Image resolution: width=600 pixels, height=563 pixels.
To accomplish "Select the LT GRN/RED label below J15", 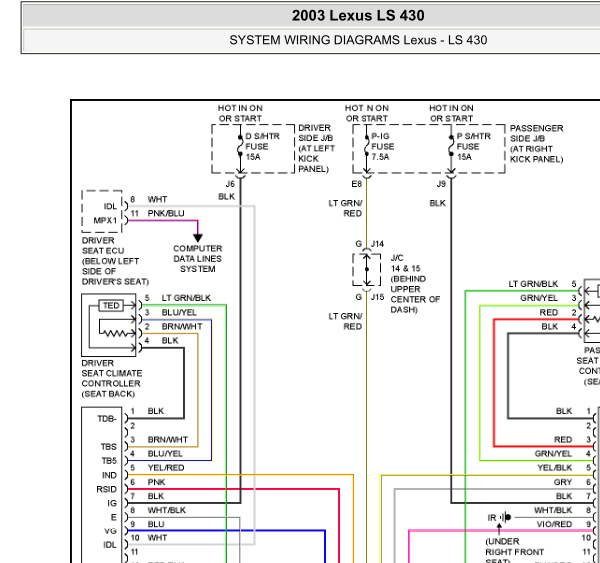I will pyautogui.click(x=345, y=321).
